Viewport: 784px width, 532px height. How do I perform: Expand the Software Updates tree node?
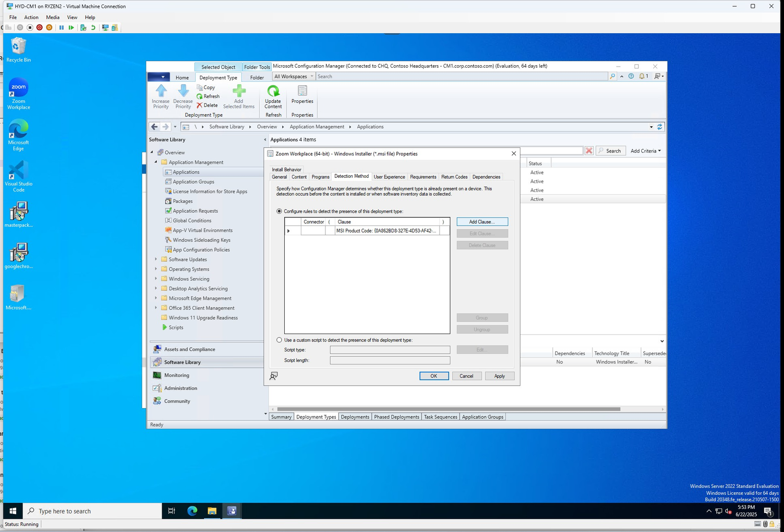pyautogui.click(x=156, y=259)
